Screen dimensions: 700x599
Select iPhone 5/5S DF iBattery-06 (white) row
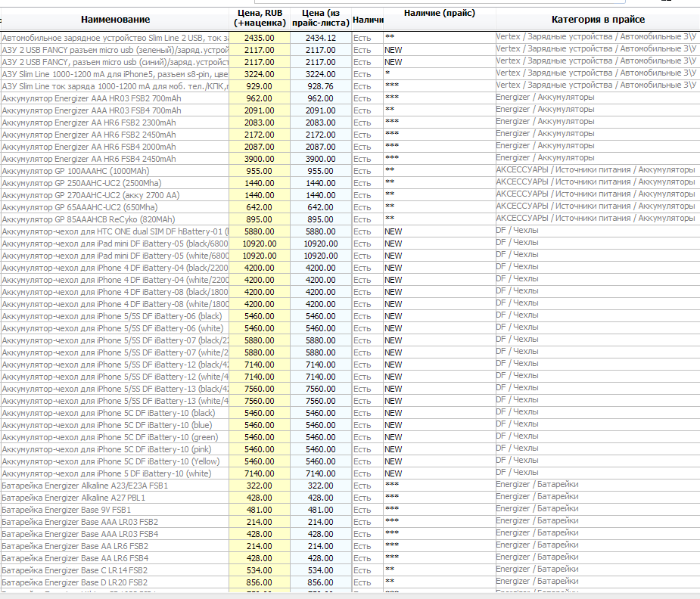pyautogui.click(x=115, y=328)
